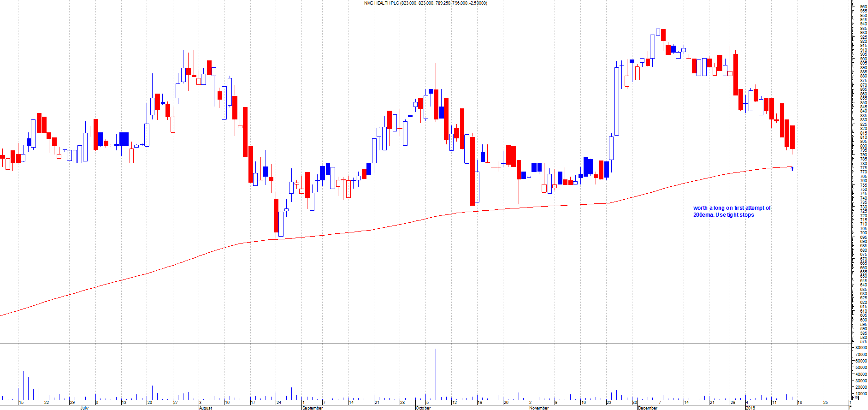The height and width of the screenshot is (410, 868).
Task: Click the highest white candle in early December
Action: pyautogui.click(x=658, y=32)
